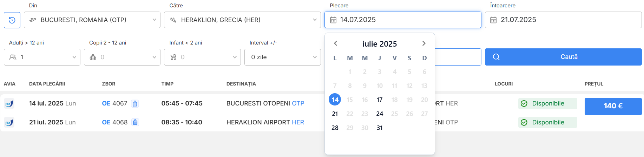Go to next month in calendar
644x157 pixels.
pos(424,43)
